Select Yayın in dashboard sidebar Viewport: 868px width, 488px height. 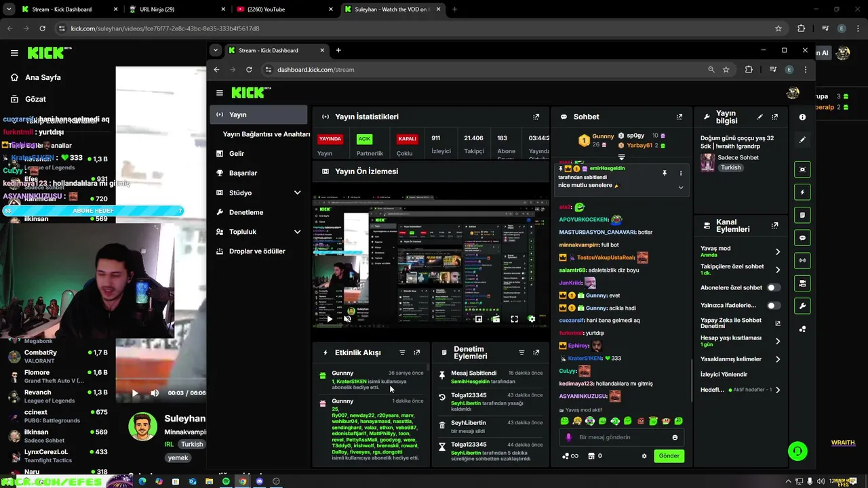[258, 115]
